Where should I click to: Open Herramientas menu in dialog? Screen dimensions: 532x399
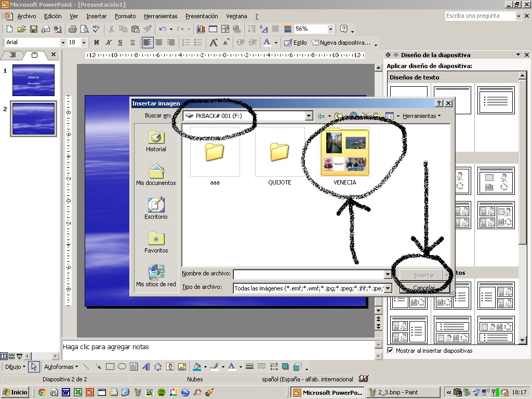[x=421, y=116]
